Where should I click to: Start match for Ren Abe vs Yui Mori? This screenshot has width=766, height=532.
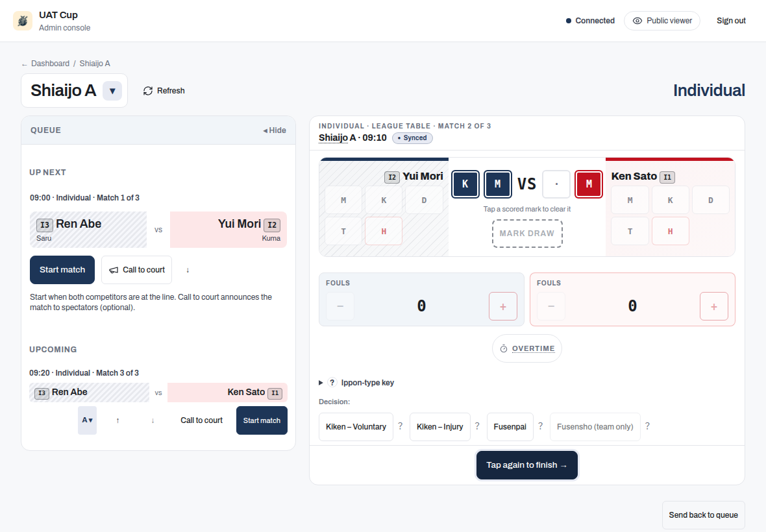[62, 270]
